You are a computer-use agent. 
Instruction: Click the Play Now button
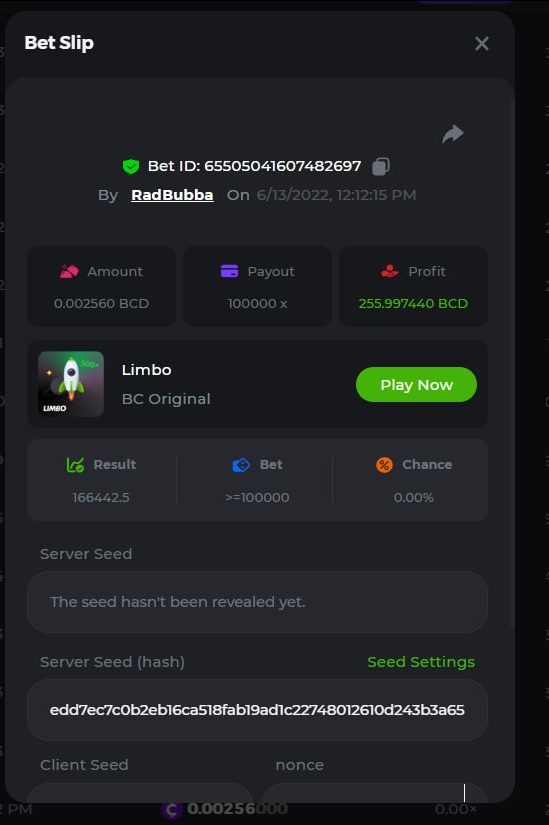pyautogui.click(x=416, y=385)
